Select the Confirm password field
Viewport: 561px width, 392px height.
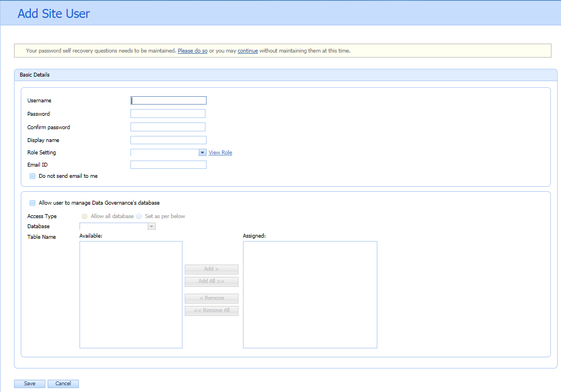[168, 127]
